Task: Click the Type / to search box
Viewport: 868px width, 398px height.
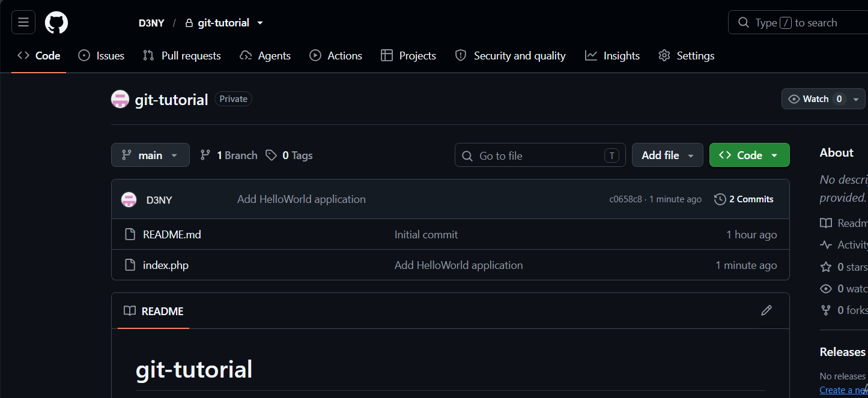Action: pyautogui.click(x=798, y=23)
